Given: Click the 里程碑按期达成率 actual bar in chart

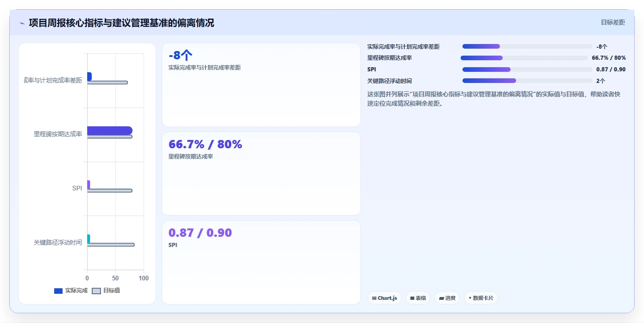Looking at the screenshot, I should tap(110, 131).
